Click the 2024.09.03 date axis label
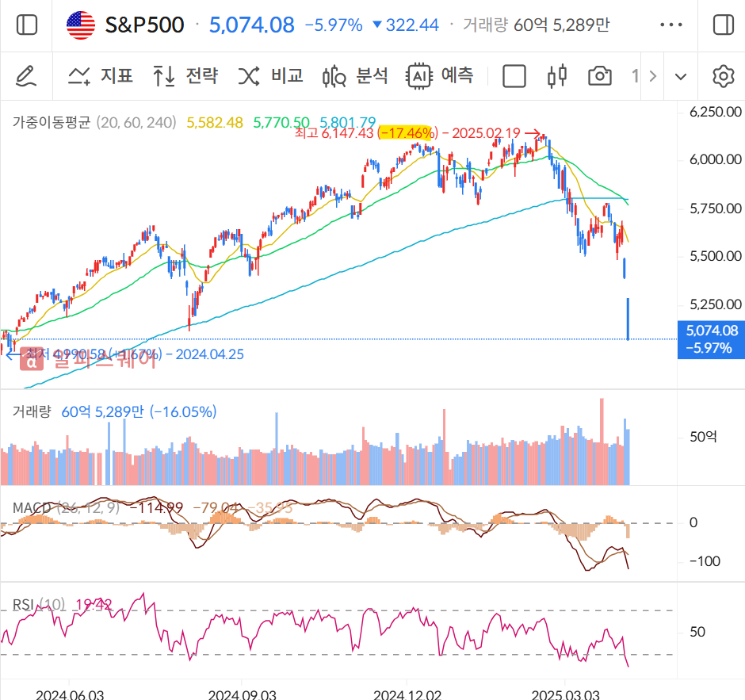This screenshot has height=700, width=745. [x=242, y=694]
